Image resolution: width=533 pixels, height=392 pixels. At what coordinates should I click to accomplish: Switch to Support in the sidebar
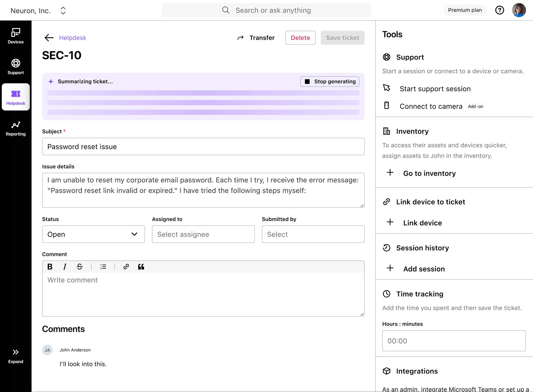click(16, 67)
